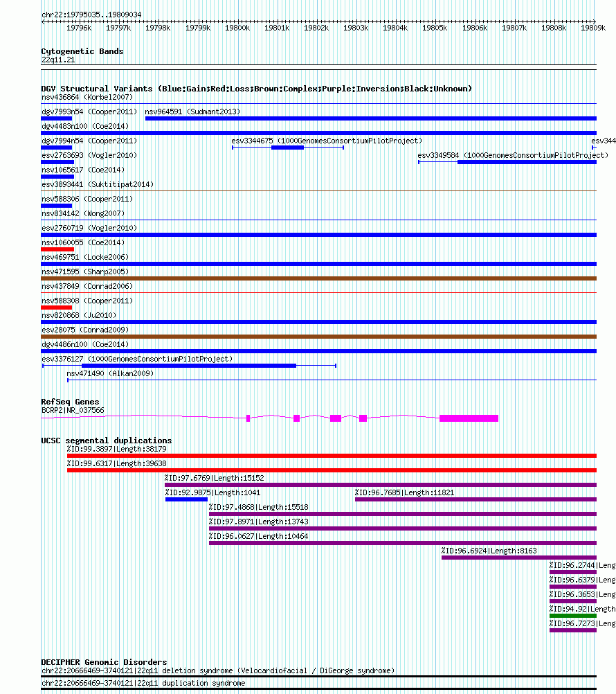Open the Cytogenetic Bands track title
This screenshot has height=694, width=616.
pyautogui.click(x=82, y=51)
